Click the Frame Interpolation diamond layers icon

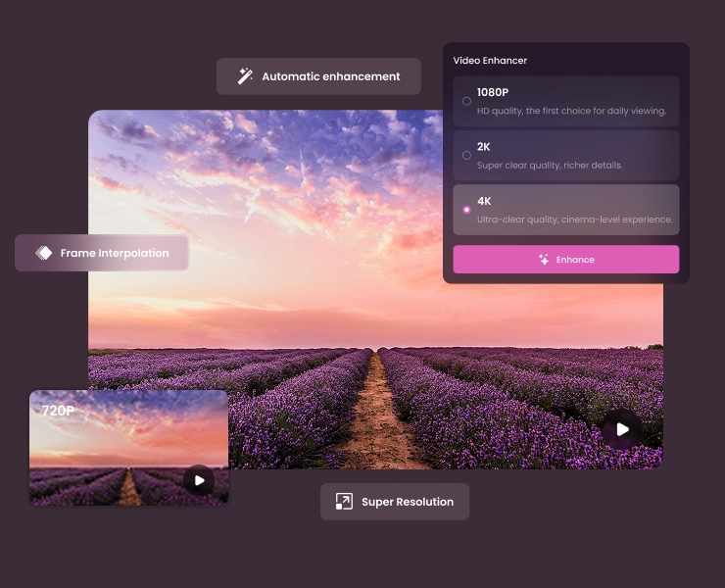44,253
